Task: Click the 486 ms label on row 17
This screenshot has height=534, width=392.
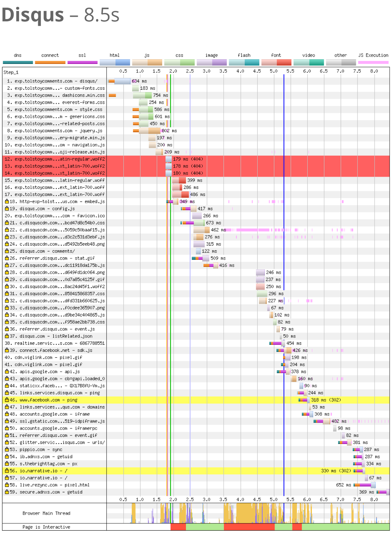Action: (x=198, y=195)
